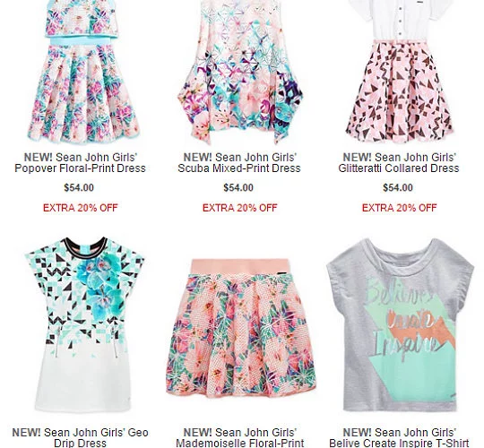Select the $54.00 price under Scuba dress
The width and height of the screenshot is (484, 448).
pos(238,187)
